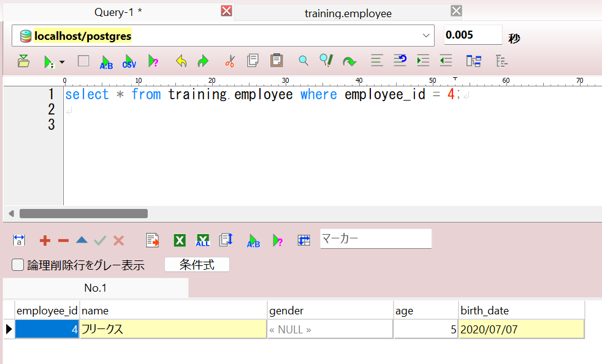Expand the run SQL dropdown arrow
This screenshot has width=602, height=364.
tap(62, 62)
